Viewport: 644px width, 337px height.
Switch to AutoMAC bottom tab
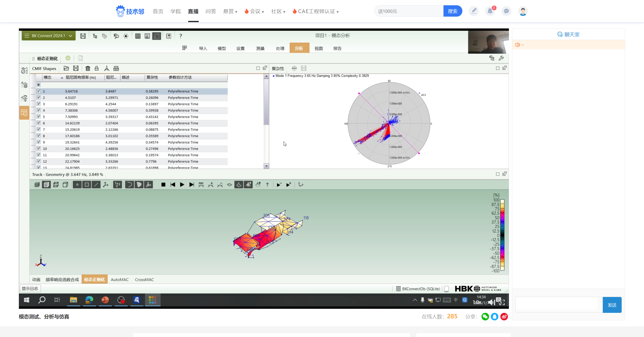coord(120,280)
